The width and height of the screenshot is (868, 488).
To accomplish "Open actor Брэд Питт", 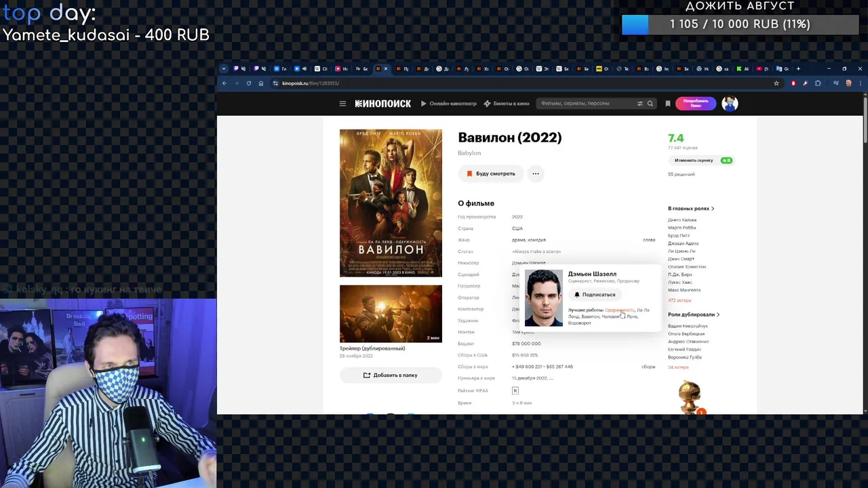I will click(679, 236).
